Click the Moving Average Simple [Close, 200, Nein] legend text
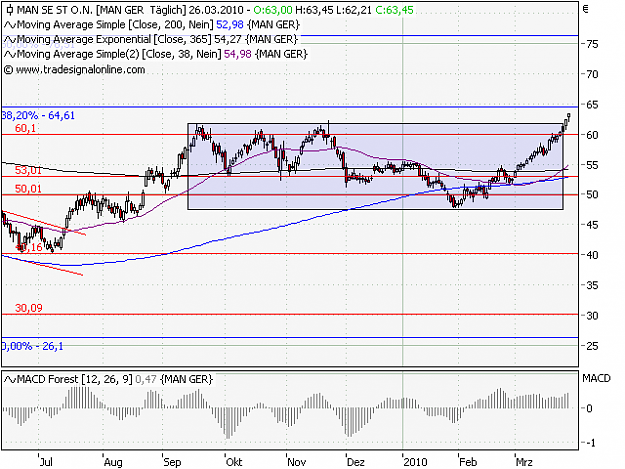 (114, 25)
